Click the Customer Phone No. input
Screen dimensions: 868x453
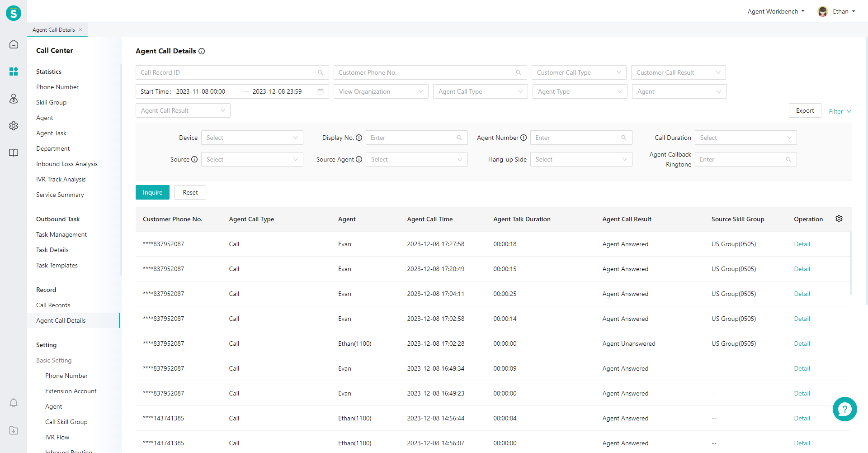pyautogui.click(x=430, y=72)
